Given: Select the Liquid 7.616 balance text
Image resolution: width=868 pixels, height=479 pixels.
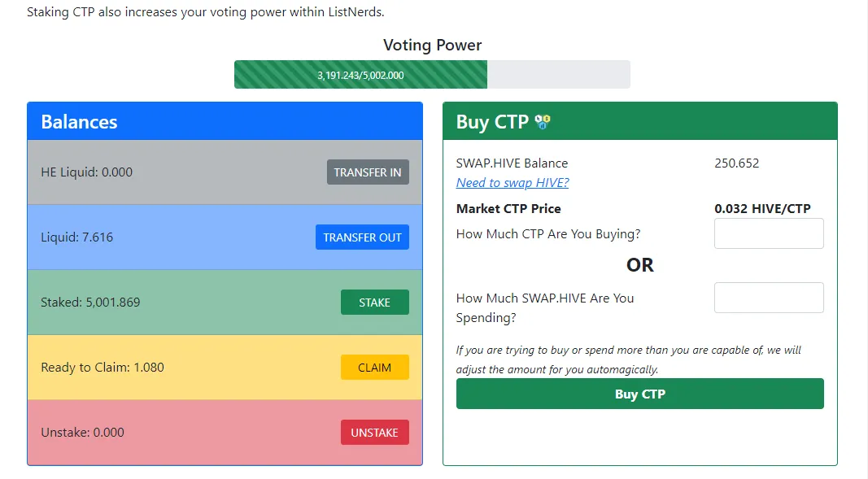Looking at the screenshot, I should point(77,237).
